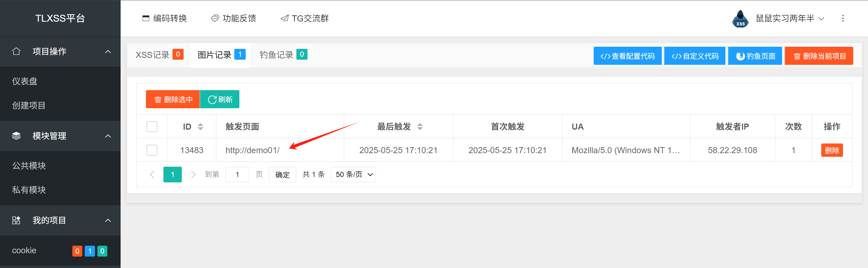Sort by 最后触发 using its sort arrows
This screenshot has height=268, width=868.
coord(420,127)
